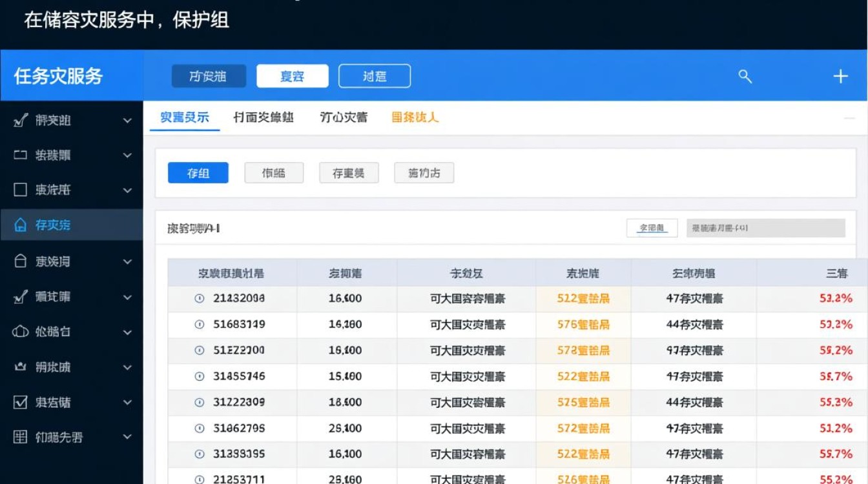Switch to the orange 囲綹抁人 tab

pyautogui.click(x=414, y=119)
